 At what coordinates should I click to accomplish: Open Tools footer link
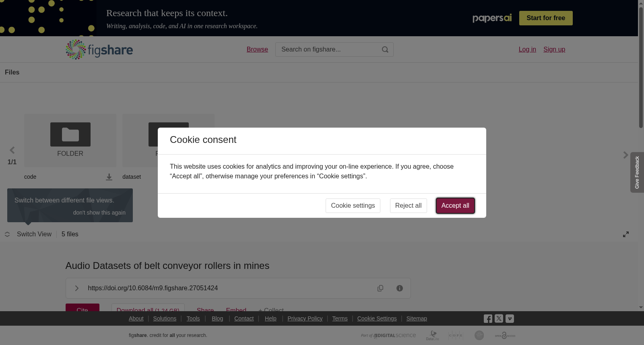193,318
